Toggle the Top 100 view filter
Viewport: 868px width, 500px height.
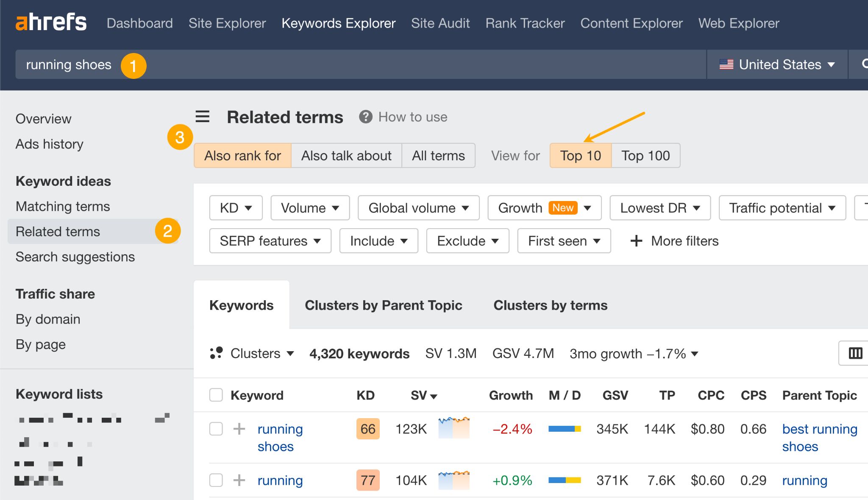point(646,156)
